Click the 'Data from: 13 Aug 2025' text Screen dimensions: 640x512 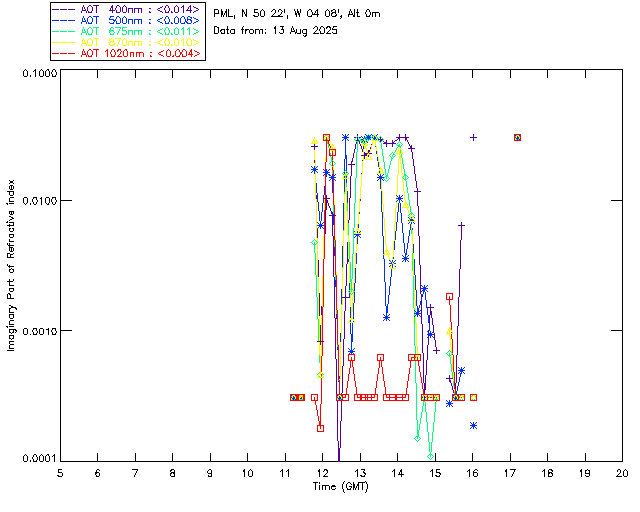[276, 30]
